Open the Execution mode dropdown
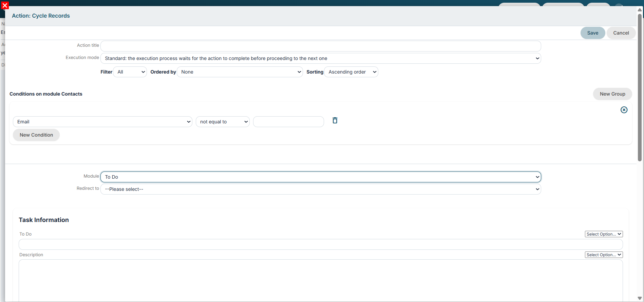Image resolution: width=644 pixels, height=302 pixels. [321, 58]
